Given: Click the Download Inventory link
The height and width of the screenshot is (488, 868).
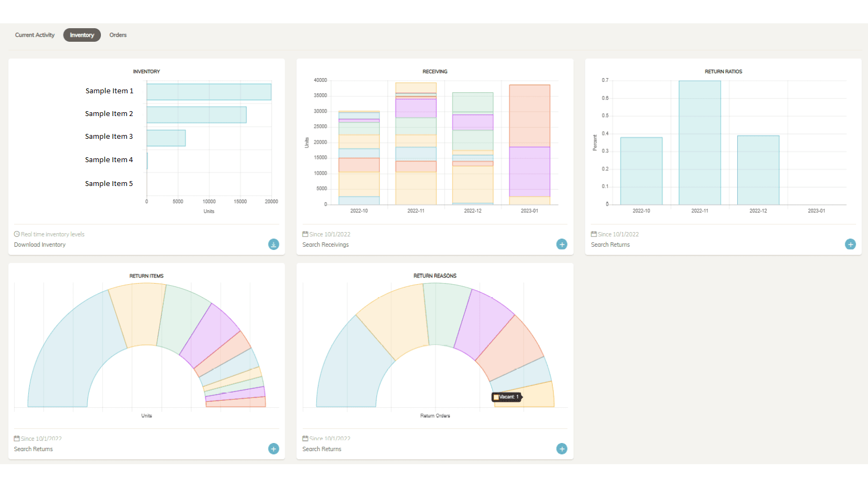Looking at the screenshot, I should tap(40, 245).
